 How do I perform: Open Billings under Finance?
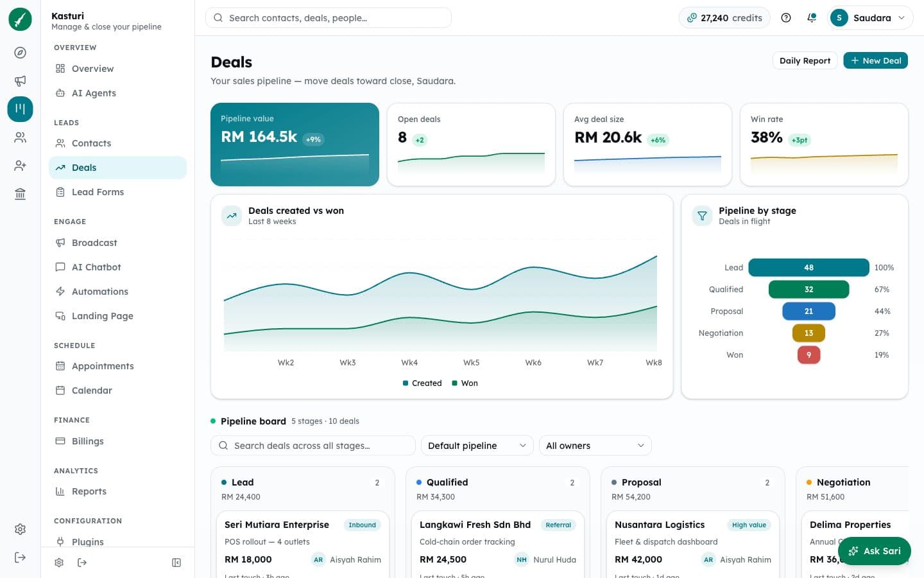click(x=117, y=441)
